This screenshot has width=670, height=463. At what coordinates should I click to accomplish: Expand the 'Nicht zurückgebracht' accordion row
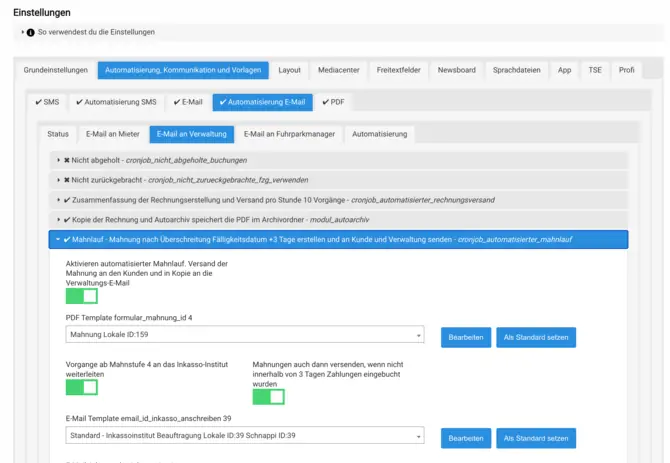coord(338,180)
